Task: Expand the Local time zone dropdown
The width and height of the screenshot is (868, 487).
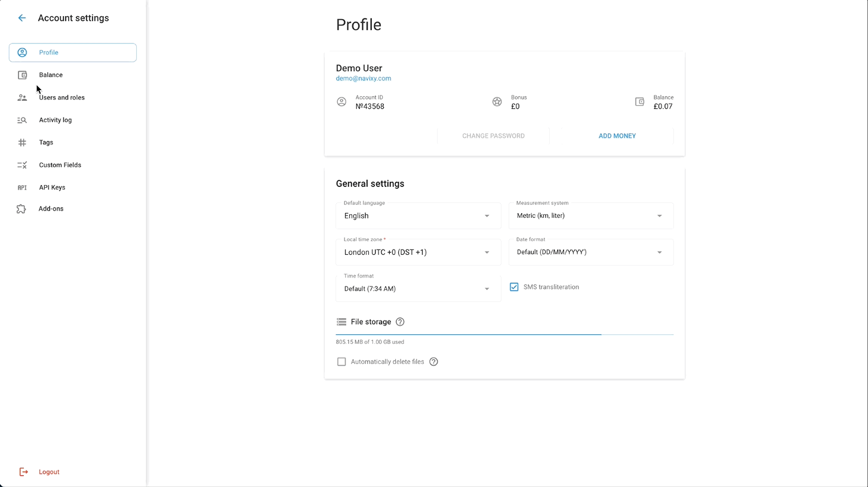Action: tap(418, 252)
